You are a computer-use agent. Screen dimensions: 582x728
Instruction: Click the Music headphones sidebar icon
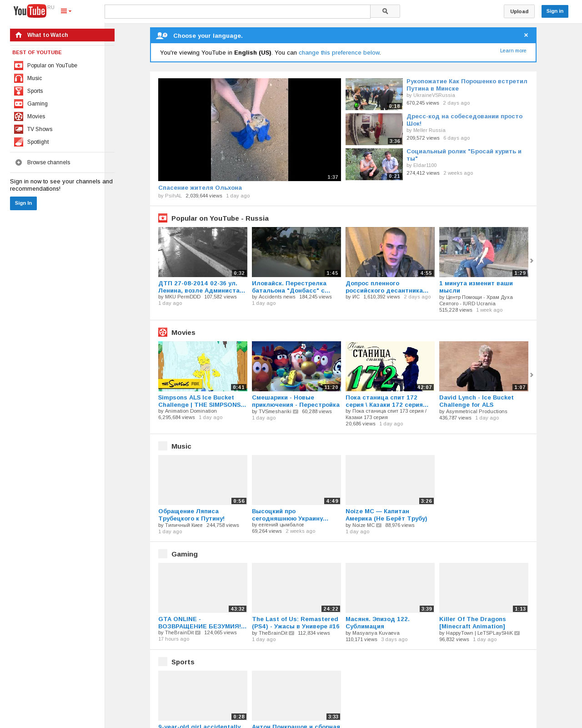coord(19,78)
